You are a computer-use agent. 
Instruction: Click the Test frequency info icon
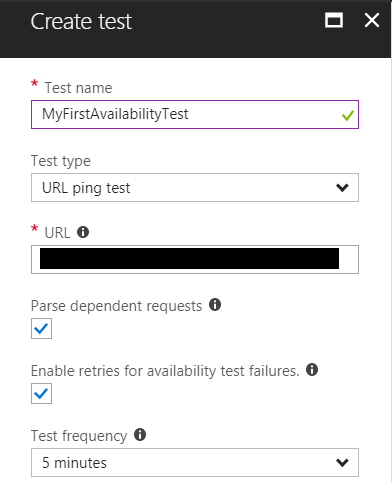pos(140,435)
